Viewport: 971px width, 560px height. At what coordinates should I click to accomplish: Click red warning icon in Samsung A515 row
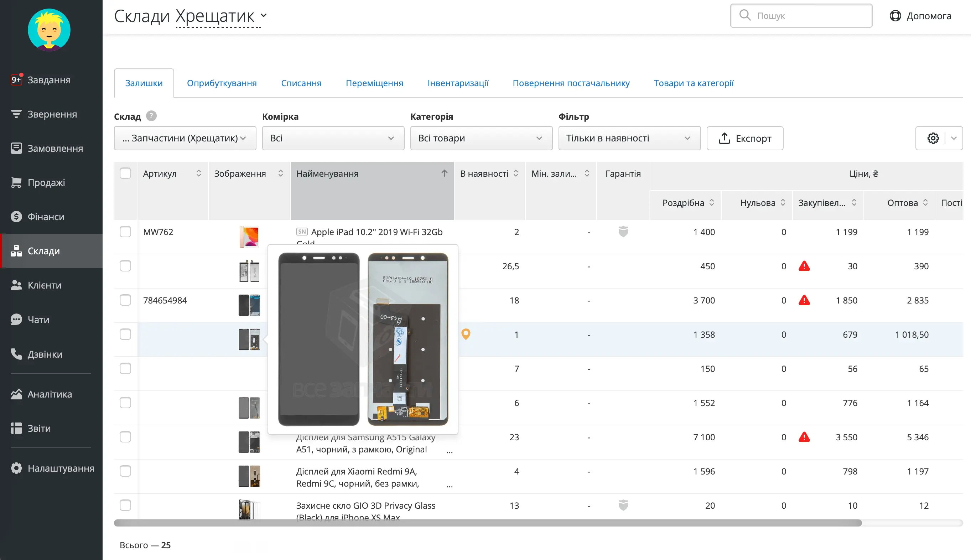click(x=804, y=437)
